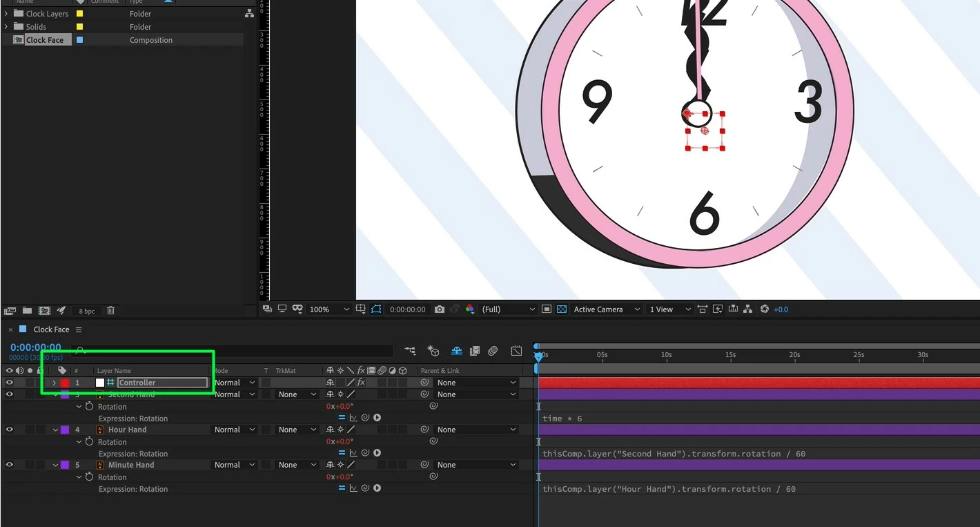The image size is (980, 527).
Task: Close the Clock Face timeline tab
Action: point(10,329)
